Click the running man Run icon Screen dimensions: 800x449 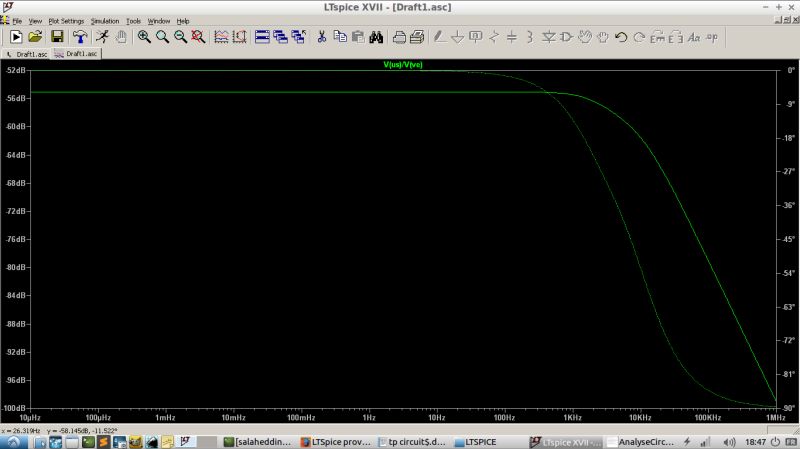[103, 37]
